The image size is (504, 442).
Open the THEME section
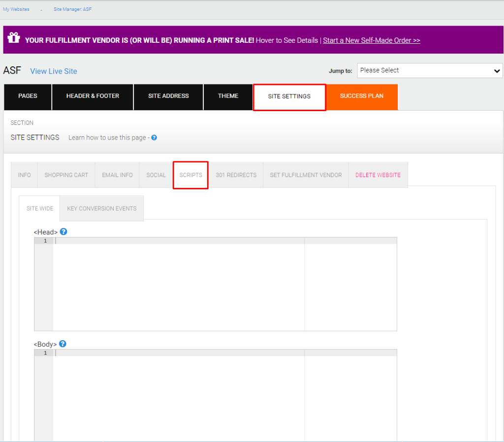[x=228, y=97]
